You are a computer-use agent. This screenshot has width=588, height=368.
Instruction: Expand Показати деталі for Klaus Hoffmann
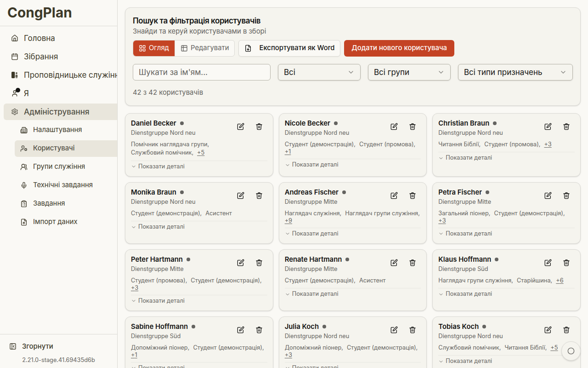[465, 293]
